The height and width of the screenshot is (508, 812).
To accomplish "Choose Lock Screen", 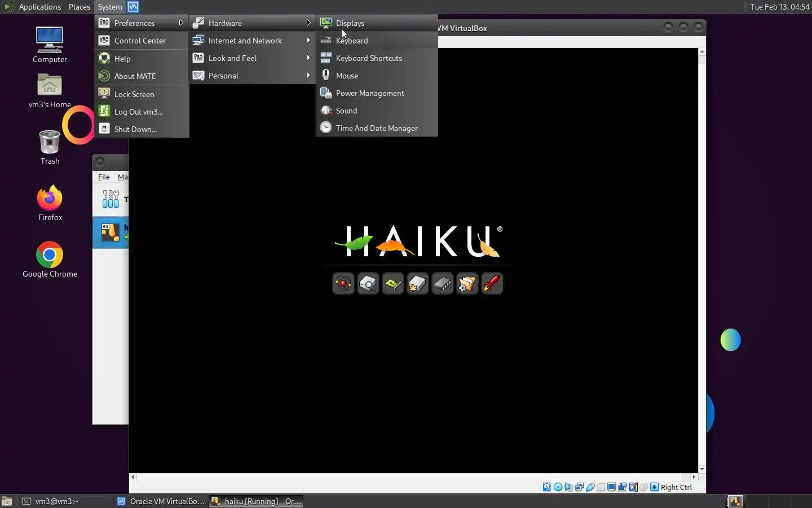I will click(x=142, y=94).
